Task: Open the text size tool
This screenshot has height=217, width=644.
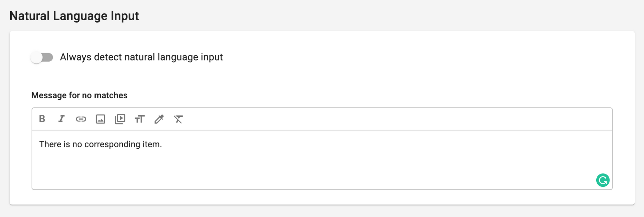Action: pos(140,119)
